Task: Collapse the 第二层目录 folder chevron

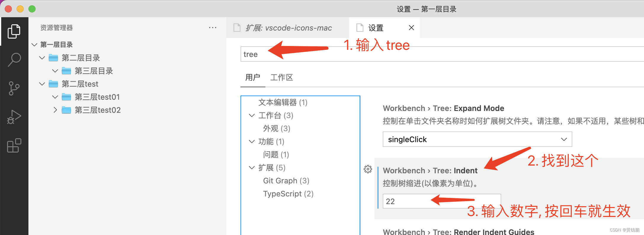Action: pos(42,58)
